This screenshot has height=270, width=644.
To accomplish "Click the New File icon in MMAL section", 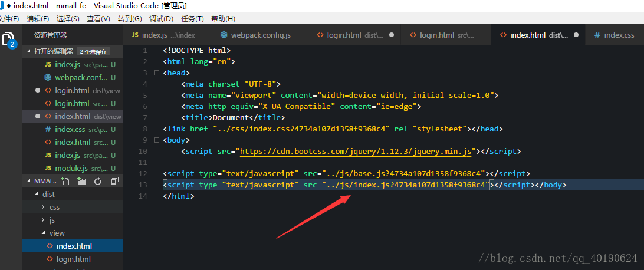I will [x=64, y=181].
